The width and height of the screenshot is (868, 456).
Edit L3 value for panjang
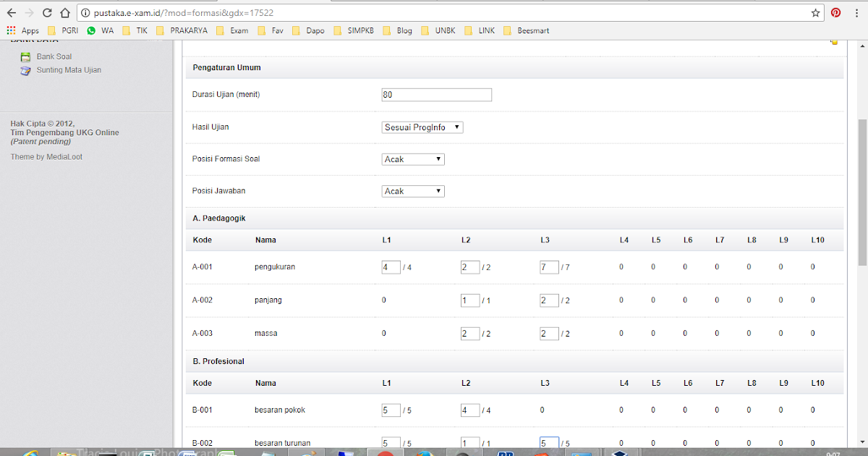tap(549, 300)
